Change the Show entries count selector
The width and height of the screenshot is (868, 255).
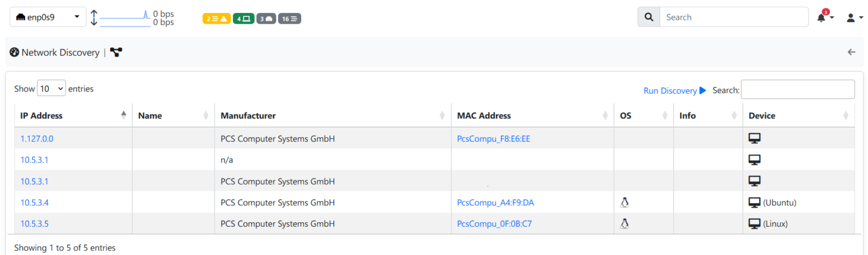click(51, 89)
